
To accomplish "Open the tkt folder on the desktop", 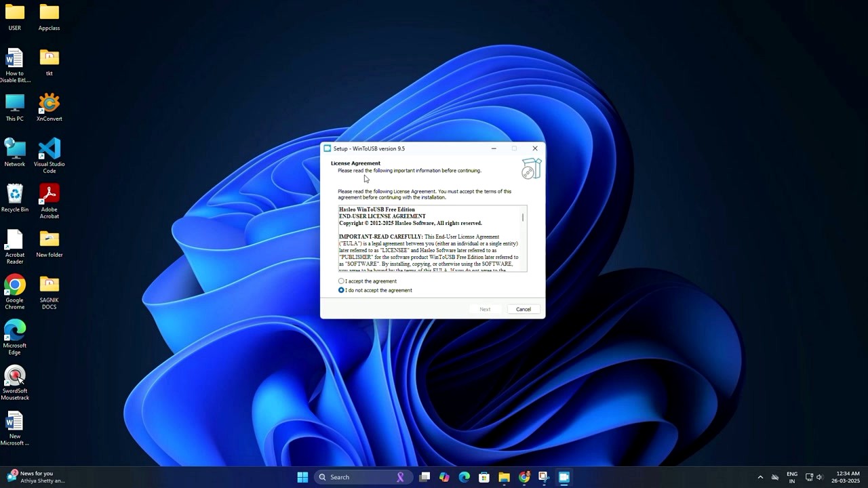I will (48, 58).
